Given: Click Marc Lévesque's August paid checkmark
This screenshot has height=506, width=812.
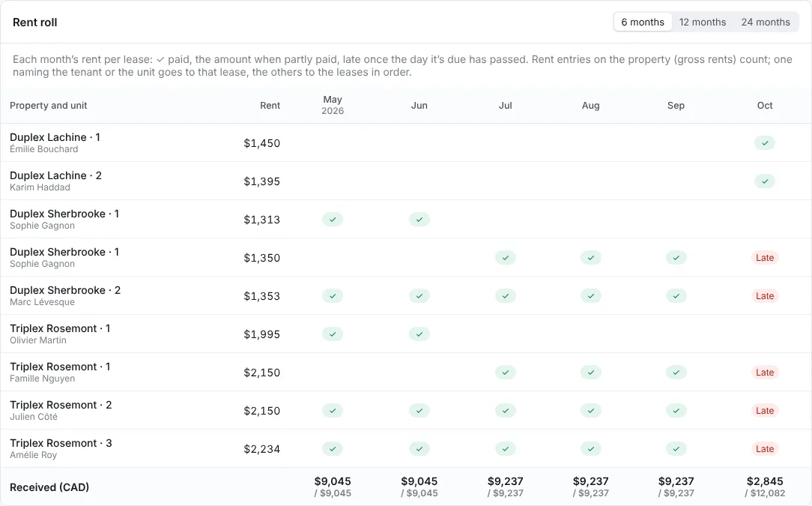Looking at the screenshot, I should click(591, 296).
